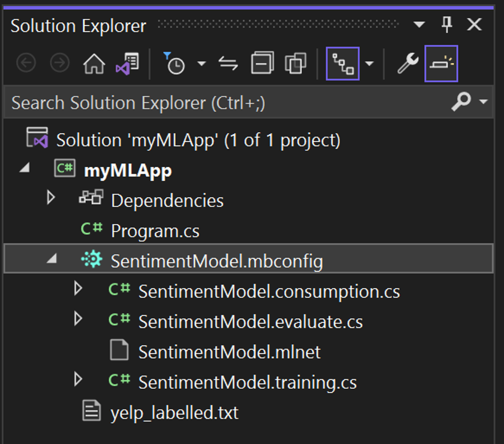Pin the Solution Explorer panel

tap(446, 24)
